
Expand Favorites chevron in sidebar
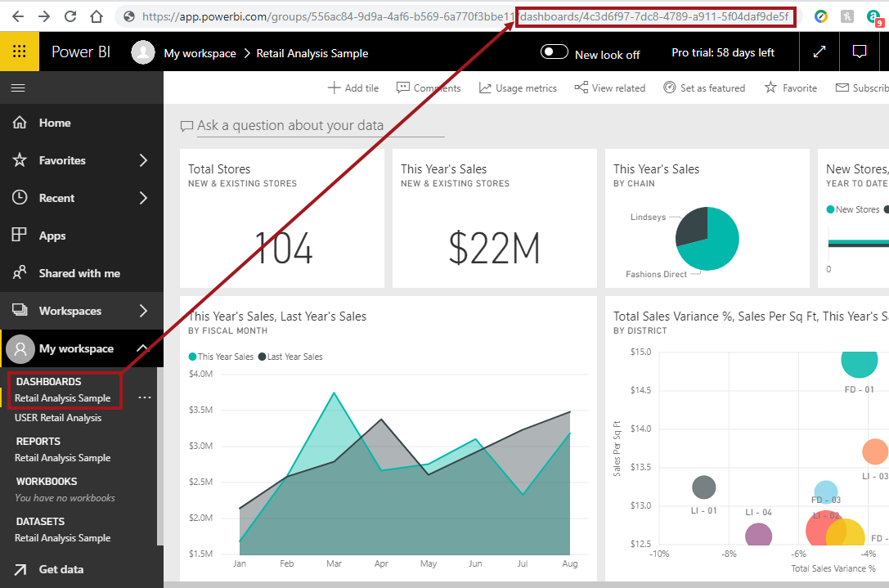(143, 160)
